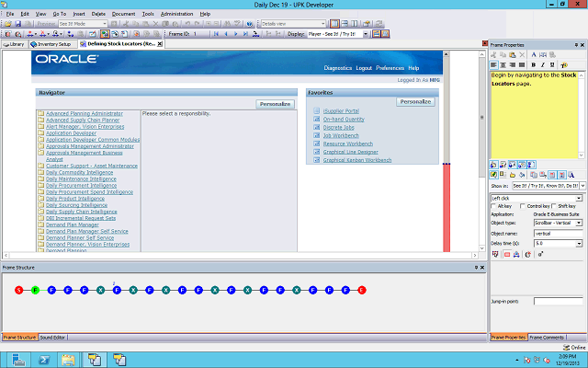Click the red rectangle action area icon

click(507, 255)
